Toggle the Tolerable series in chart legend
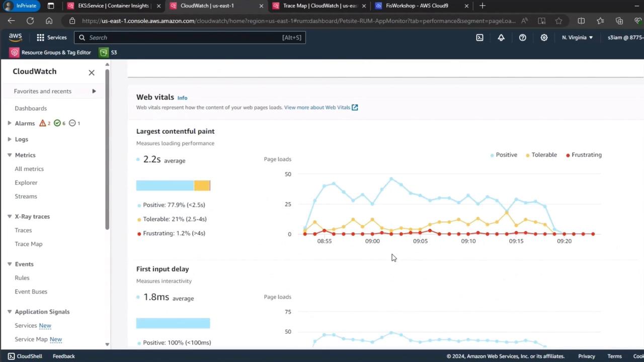 click(x=541, y=155)
